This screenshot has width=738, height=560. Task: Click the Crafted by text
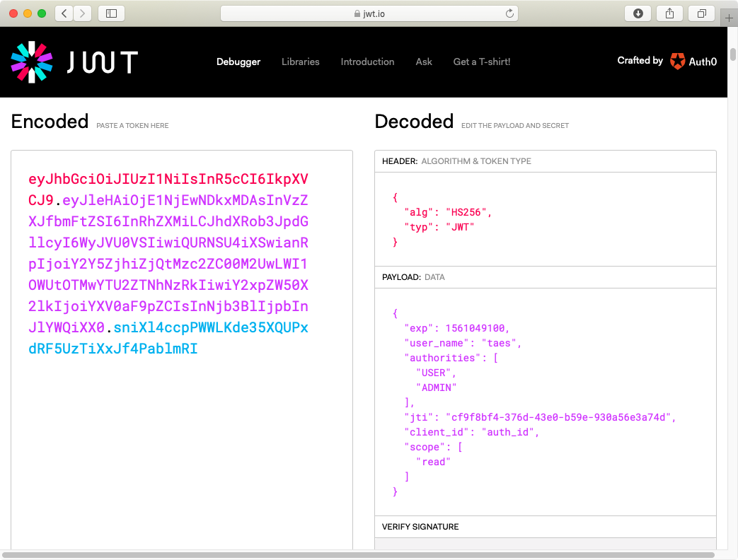point(640,60)
